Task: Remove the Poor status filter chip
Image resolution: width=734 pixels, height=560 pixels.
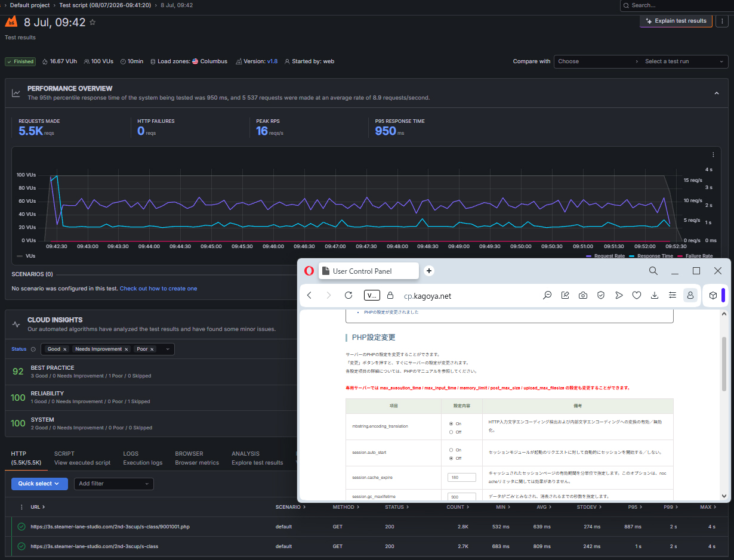Action: (152, 349)
